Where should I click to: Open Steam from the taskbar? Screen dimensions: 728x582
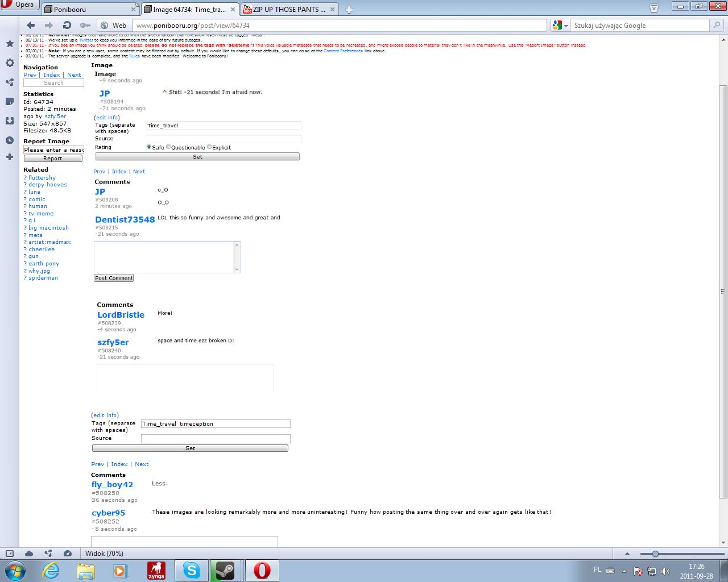(x=226, y=571)
